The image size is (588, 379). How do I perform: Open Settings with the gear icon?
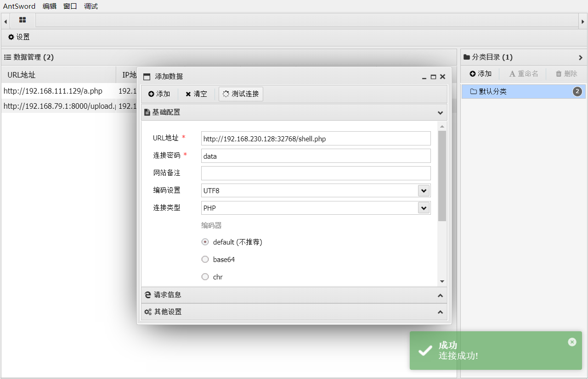coord(19,37)
